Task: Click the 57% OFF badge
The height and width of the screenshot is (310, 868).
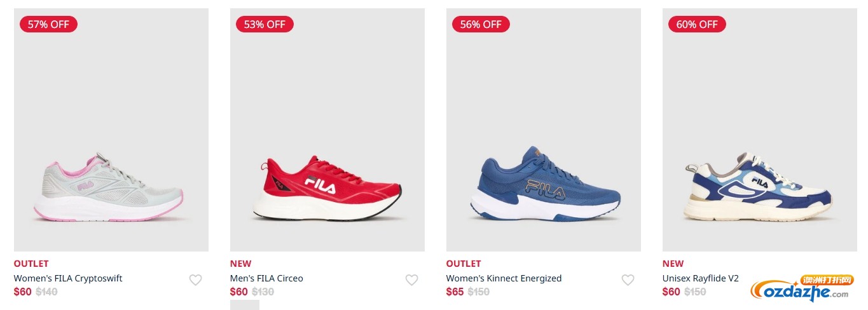Action: (x=48, y=25)
